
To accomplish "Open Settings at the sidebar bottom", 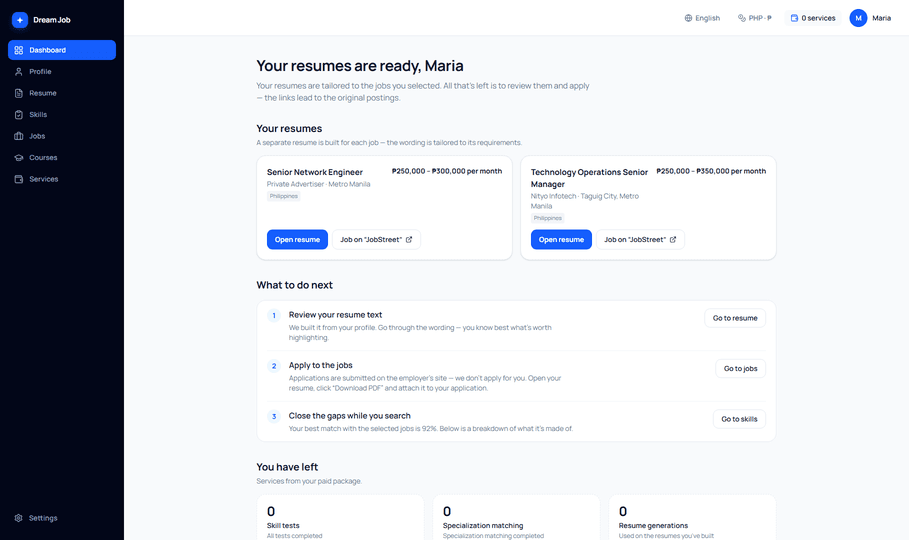I will pyautogui.click(x=62, y=518).
